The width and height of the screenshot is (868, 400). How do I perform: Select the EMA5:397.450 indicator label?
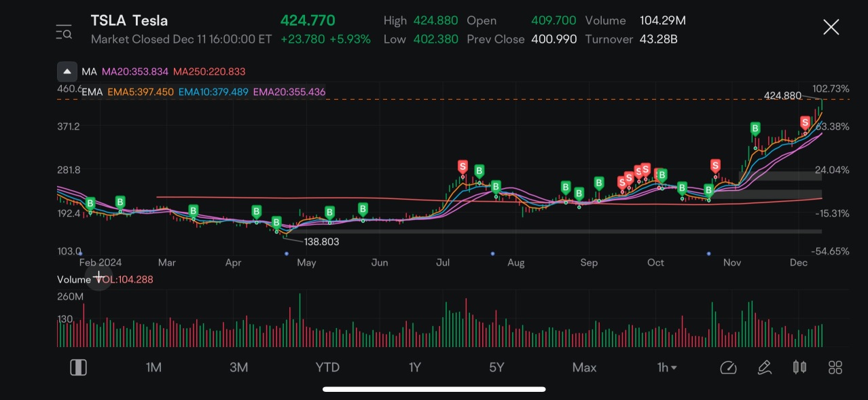coord(141,92)
